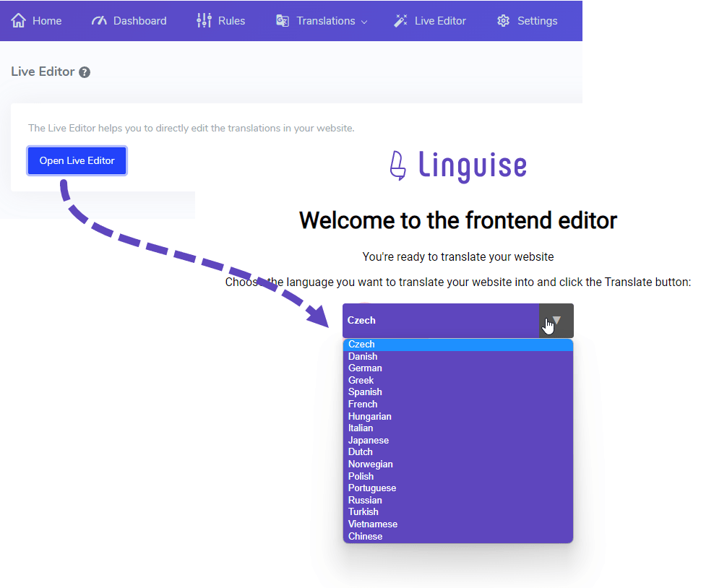Pick Vietnamese from the language list

point(458,524)
